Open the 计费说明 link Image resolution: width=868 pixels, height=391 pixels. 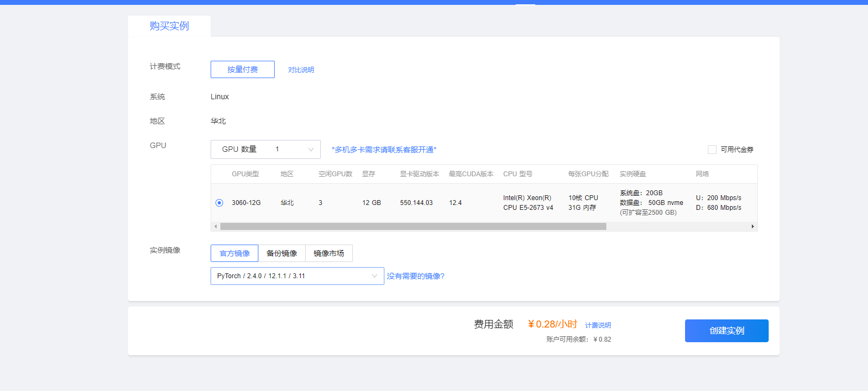pos(598,325)
